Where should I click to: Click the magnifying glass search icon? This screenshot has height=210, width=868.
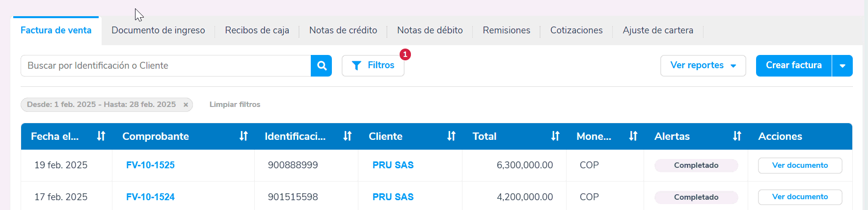coord(322,66)
